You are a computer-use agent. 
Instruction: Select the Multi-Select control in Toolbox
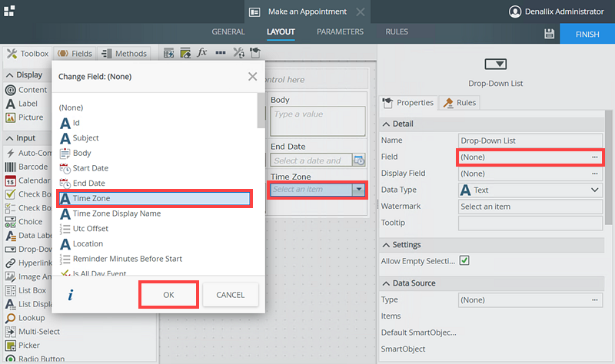pos(32,332)
